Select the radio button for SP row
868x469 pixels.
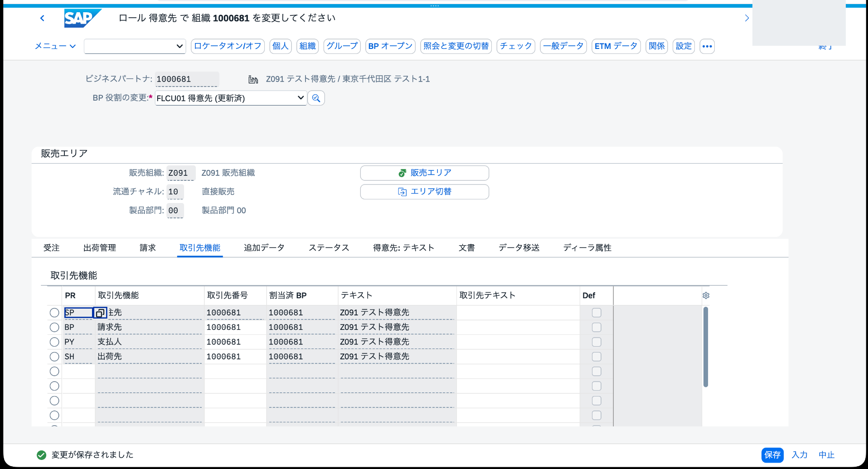(x=54, y=313)
